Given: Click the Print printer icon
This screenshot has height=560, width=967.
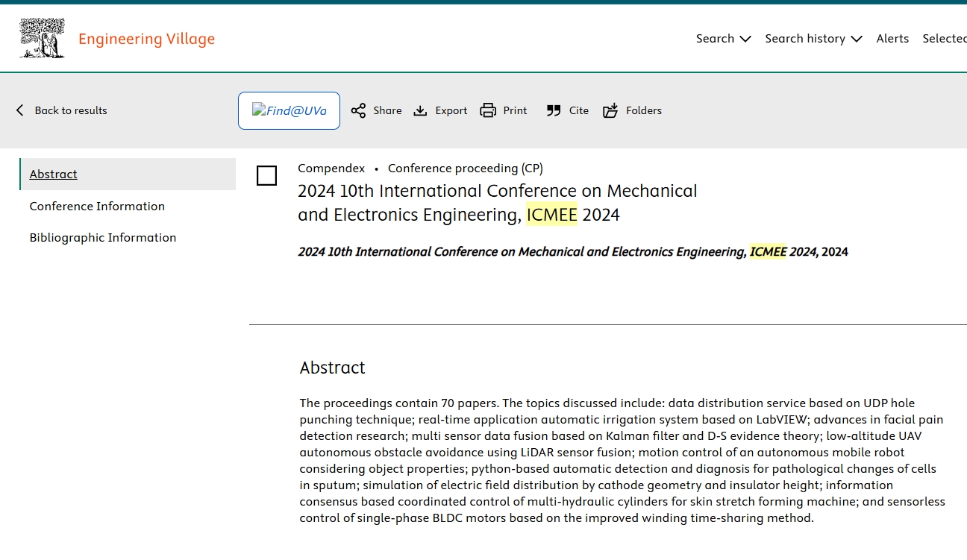Looking at the screenshot, I should tap(488, 110).
